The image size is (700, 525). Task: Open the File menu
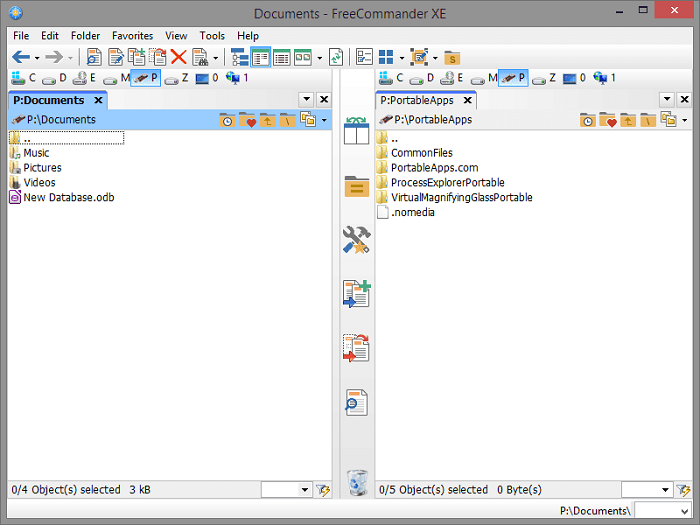click(x=21, y=36)
